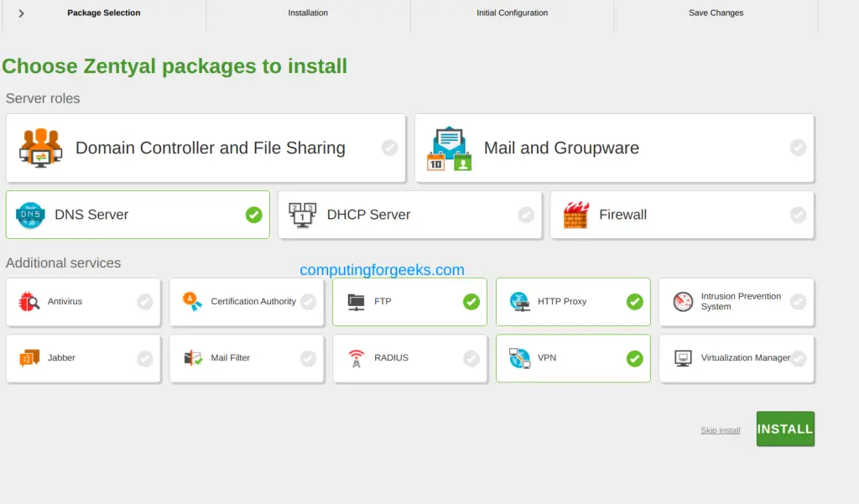The height and width of the screenshot is (504, 859).
Task: Enable the Virtualization Manager checkmark
Action: click(x=799, y=359)
